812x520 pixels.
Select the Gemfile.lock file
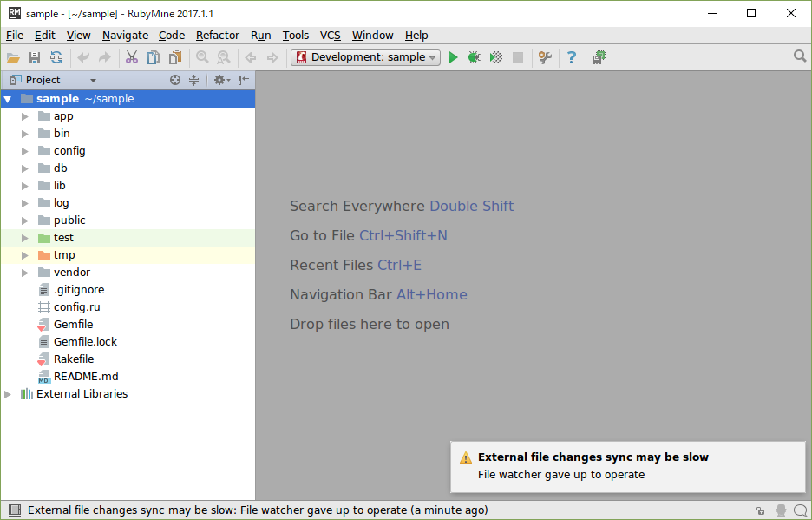[128, 342]
